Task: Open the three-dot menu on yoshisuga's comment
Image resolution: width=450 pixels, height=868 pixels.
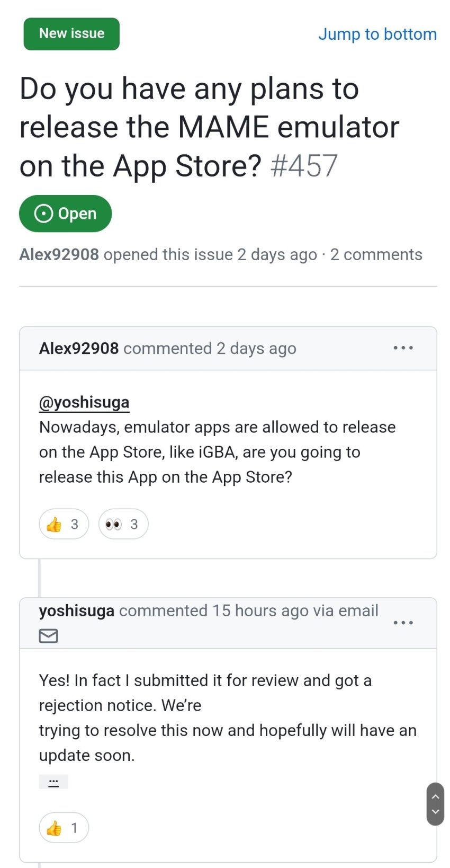Action: (403, 623)
